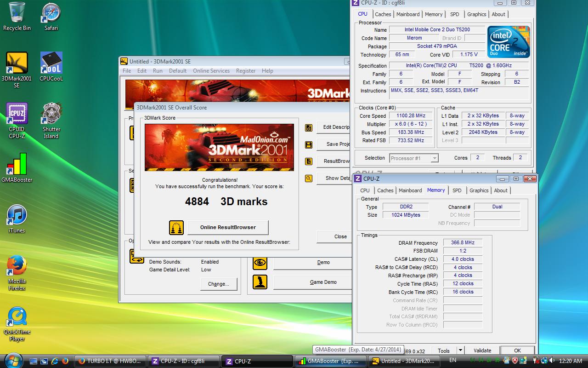Switch to GMABooster taskbar window
The image size is (588, 368).
click(331, 361)
